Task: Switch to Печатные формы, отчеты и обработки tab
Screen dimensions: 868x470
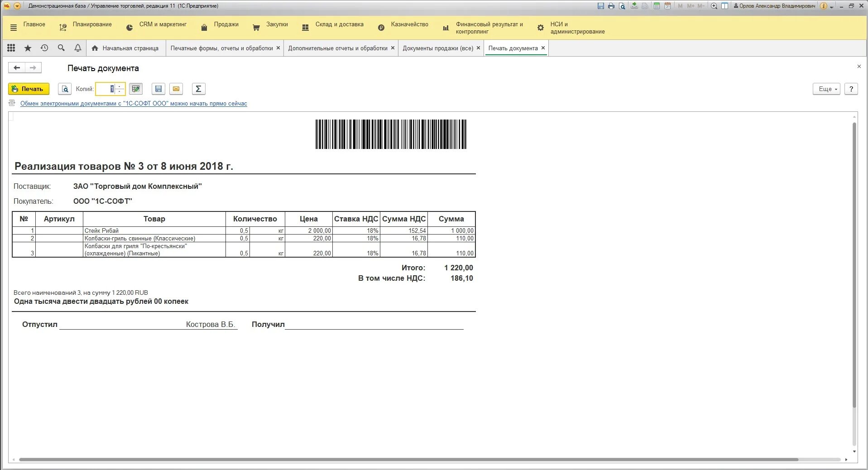Action: 221,48
